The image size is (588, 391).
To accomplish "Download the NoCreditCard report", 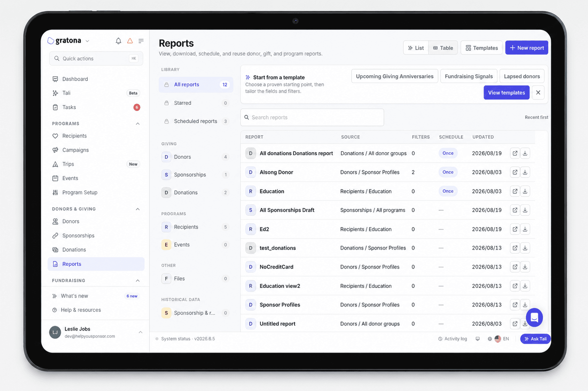I will 525,267.
